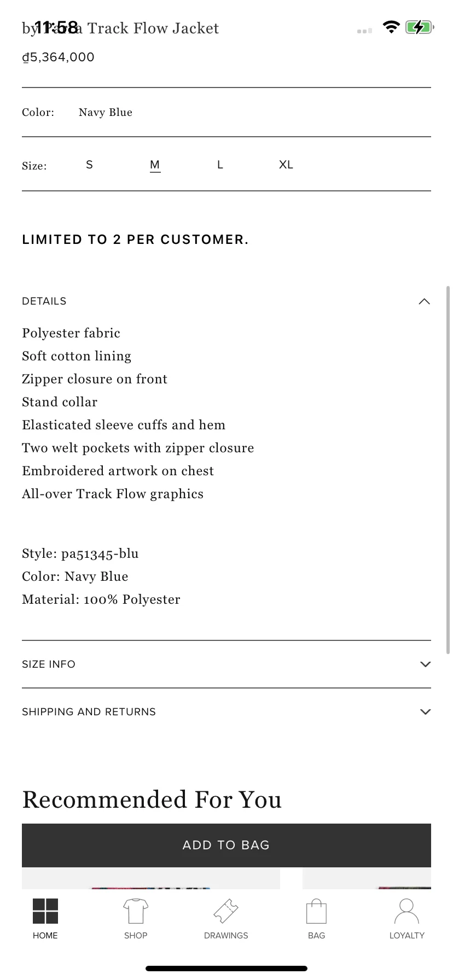Image resolution: width=453 pixels, height=980 pixels.
Task: Click the page scrollbar on right edge
Action: click(x=449, y=469)
